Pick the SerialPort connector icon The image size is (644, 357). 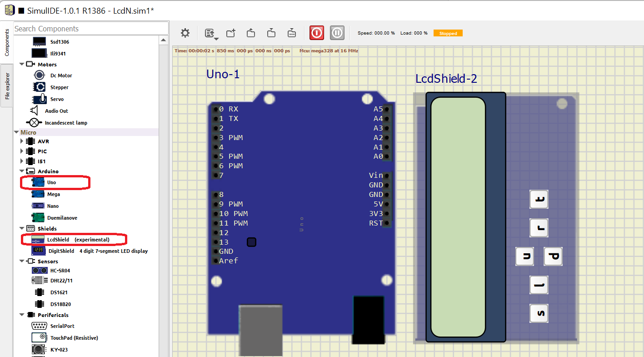pyautogui.click(x=40, y=326)
